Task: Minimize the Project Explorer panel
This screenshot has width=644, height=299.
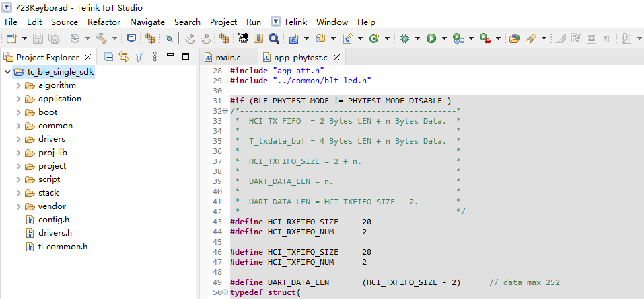Action: click(x=170, y=55)
